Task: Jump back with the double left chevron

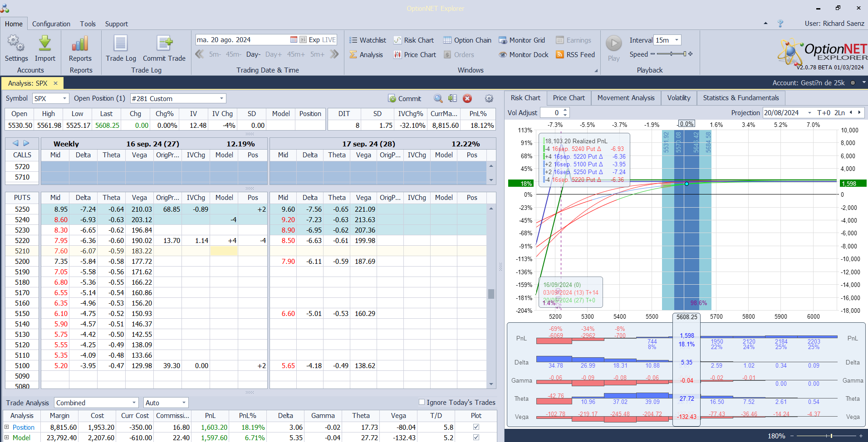Action: [200, 54]
